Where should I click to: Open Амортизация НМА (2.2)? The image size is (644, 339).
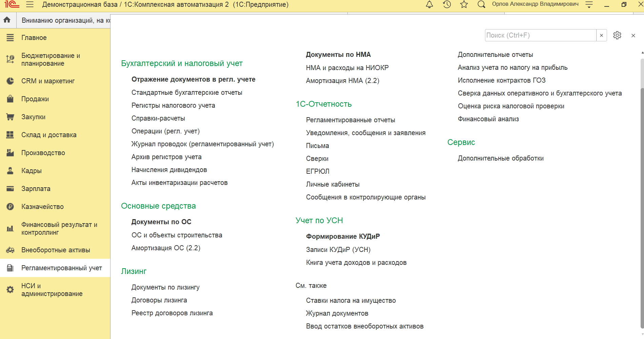click(343, 81)
